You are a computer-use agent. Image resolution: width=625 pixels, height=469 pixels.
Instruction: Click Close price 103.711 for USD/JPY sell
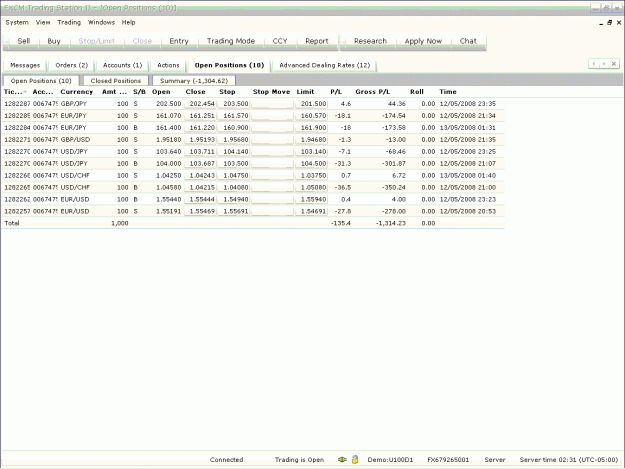pyautogui.click(x=200, y=152)
